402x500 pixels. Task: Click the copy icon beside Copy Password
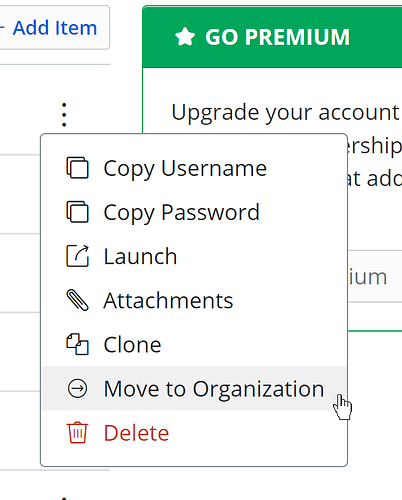(77, 212)
